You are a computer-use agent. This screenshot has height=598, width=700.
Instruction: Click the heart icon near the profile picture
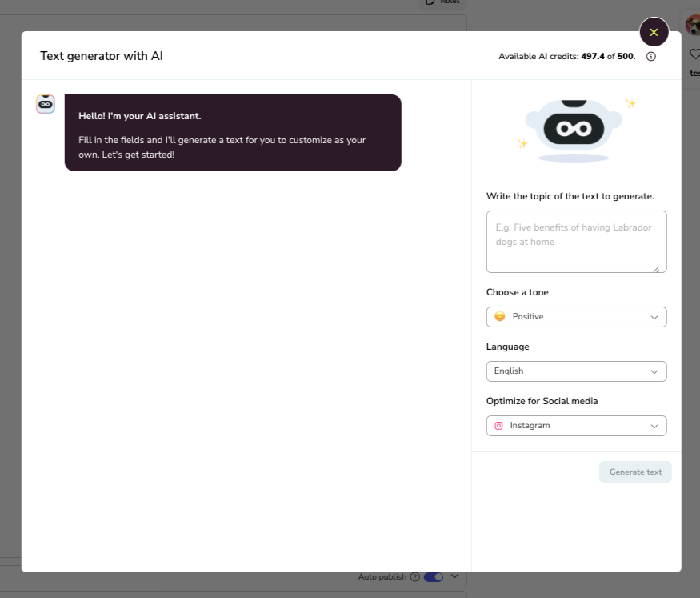click(x=694, y=54)
